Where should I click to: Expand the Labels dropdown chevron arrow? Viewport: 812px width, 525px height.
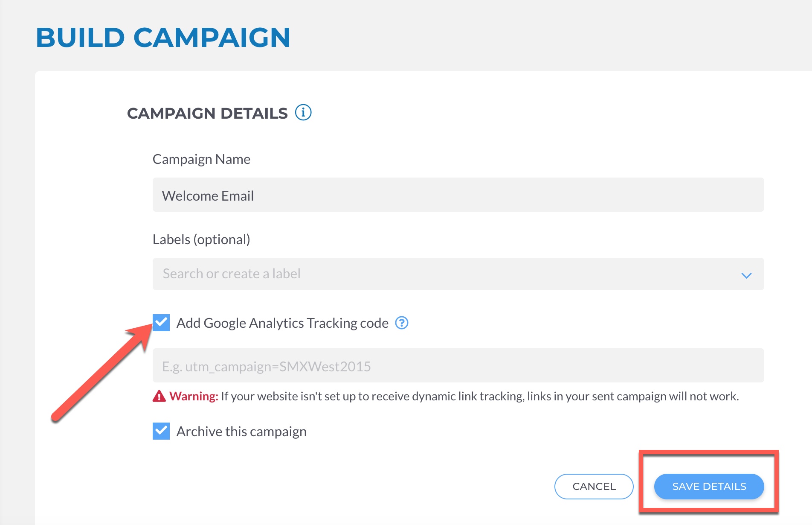746,275
